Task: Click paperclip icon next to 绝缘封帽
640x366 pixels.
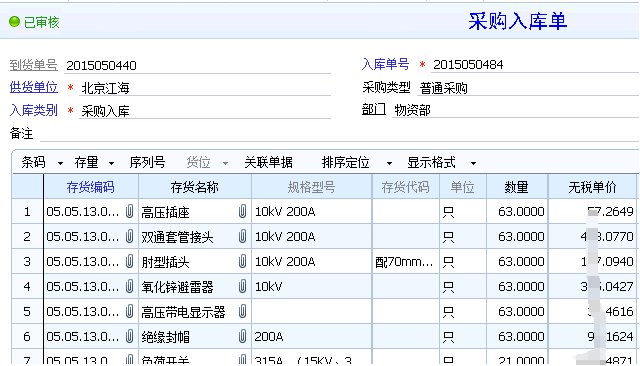Action: tap(242, 336)
